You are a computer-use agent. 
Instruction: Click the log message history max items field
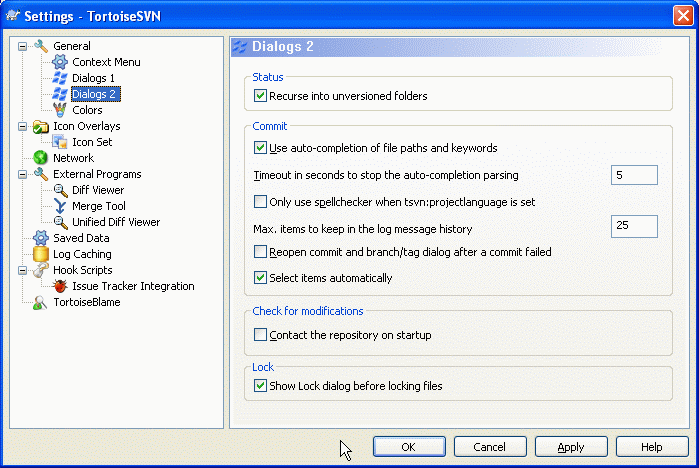click(x=634, y=226)
